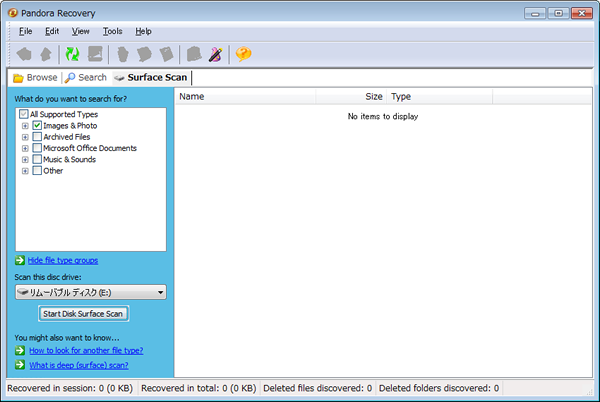Open the Edit menu
The image size is (600, 402).
(52, 31)
